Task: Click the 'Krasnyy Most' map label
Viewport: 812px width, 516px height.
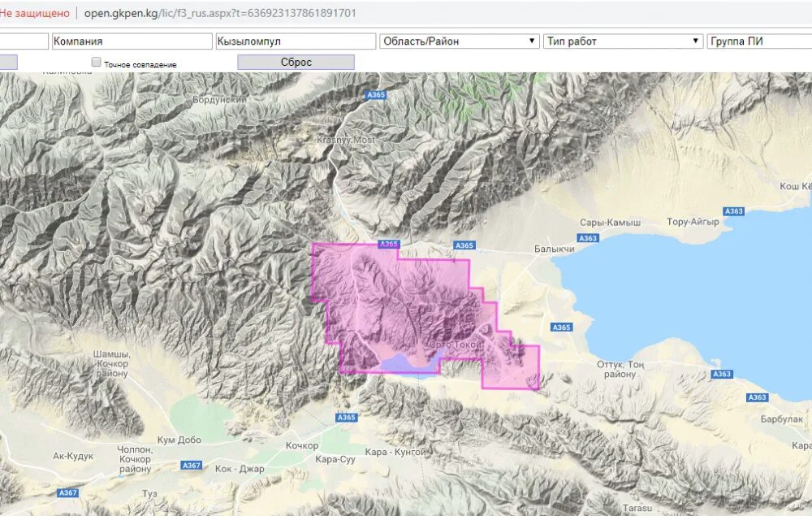Action: (346, 140)
